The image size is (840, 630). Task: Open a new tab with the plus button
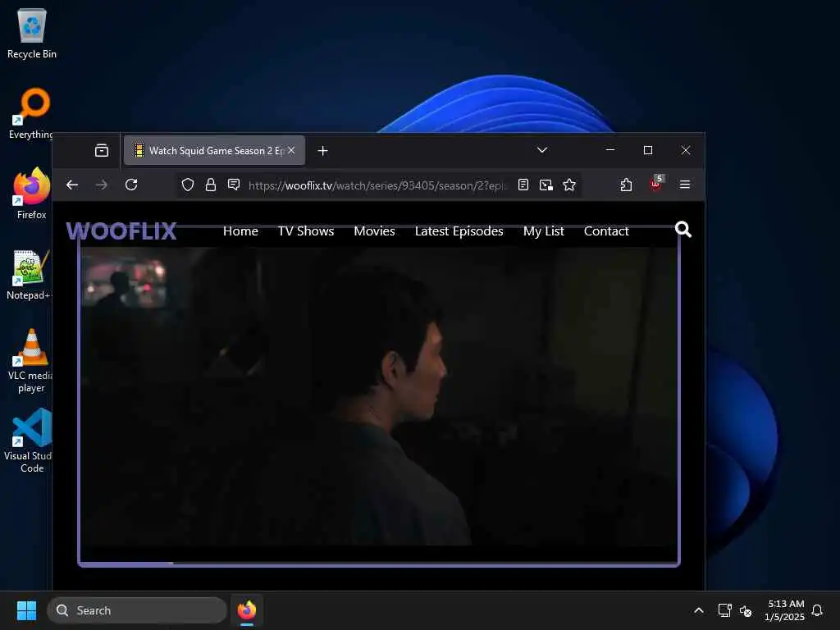[x=322, y=151]
